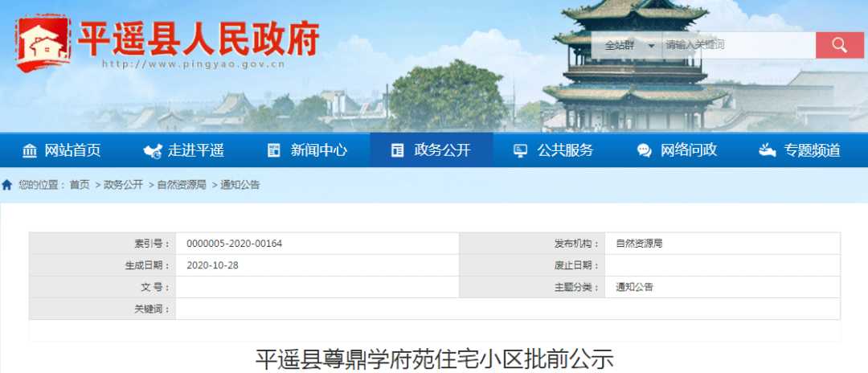
Task: Focus the 请输入关键词 search input field
Action: click(x=739, y=45)
